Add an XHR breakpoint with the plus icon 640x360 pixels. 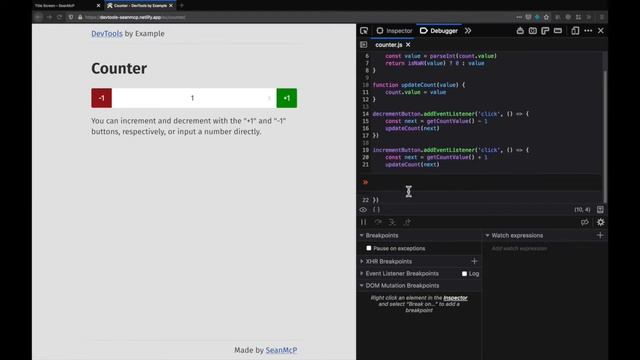[x=474, y=261]
